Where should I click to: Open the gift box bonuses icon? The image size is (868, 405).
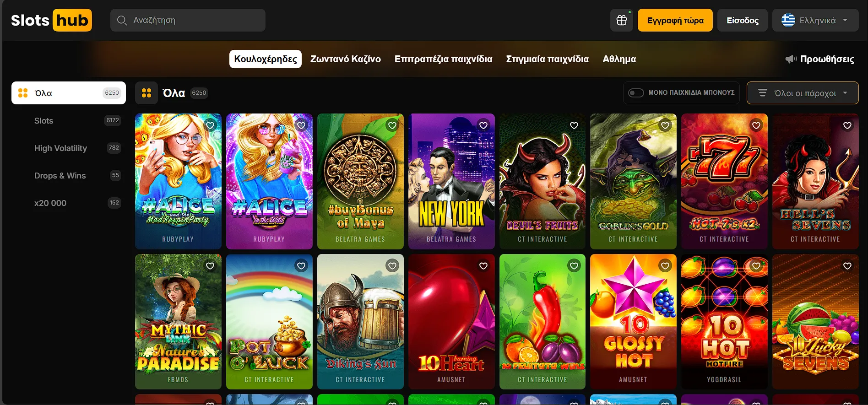click(x=621, y=20)
